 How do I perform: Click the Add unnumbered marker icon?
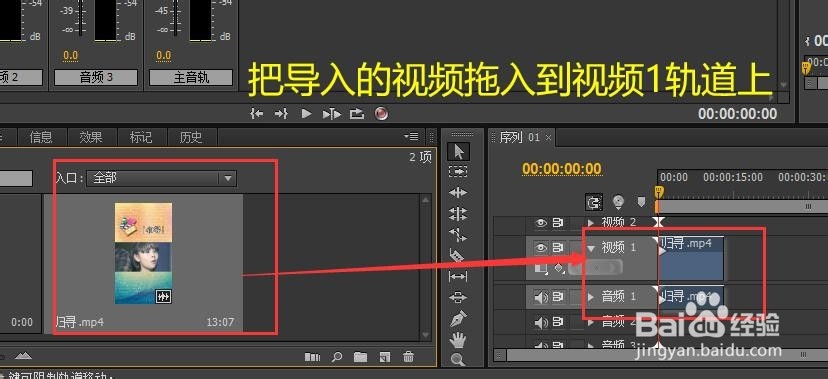pos(642,202)
